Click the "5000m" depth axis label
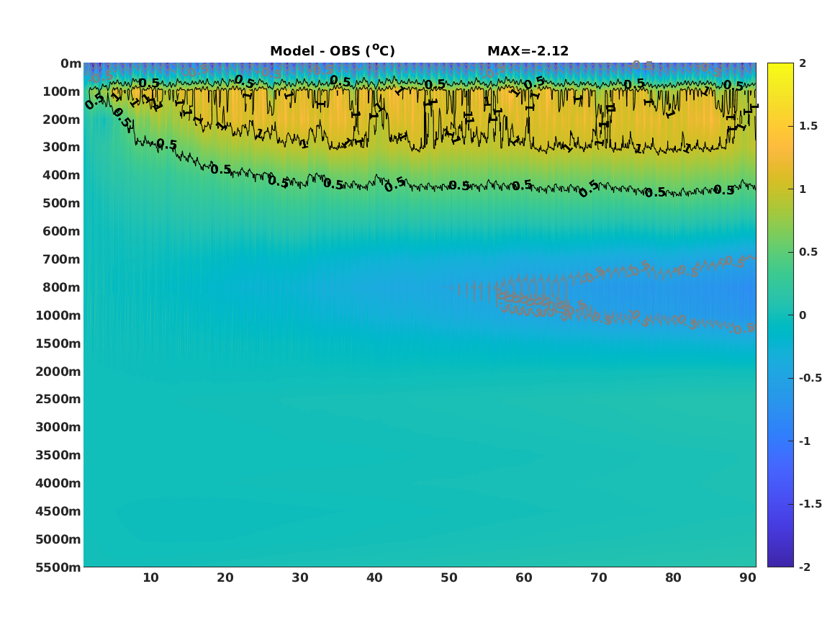Viewport: 840px width, 630px height. pyautogui.click(x=58, y=539)
